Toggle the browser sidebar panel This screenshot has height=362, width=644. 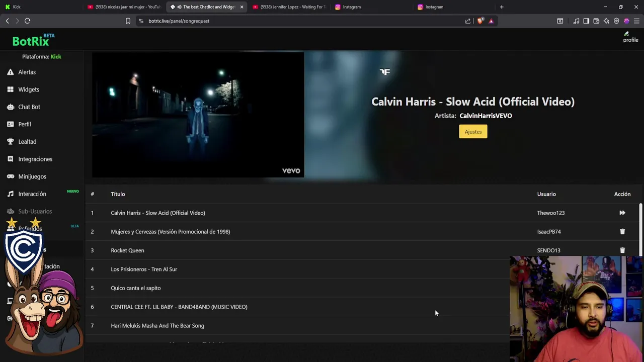click(586, 21)
